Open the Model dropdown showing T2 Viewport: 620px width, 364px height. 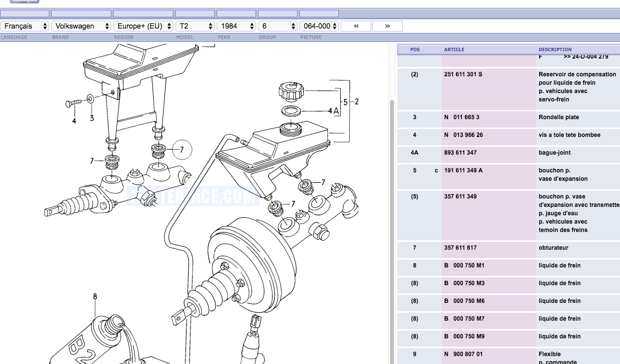click(x=195, y=26)
